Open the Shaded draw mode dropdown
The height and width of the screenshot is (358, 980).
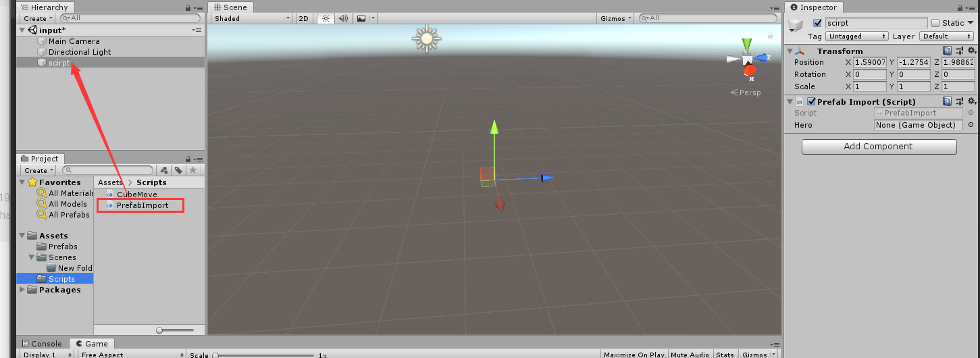253,18
